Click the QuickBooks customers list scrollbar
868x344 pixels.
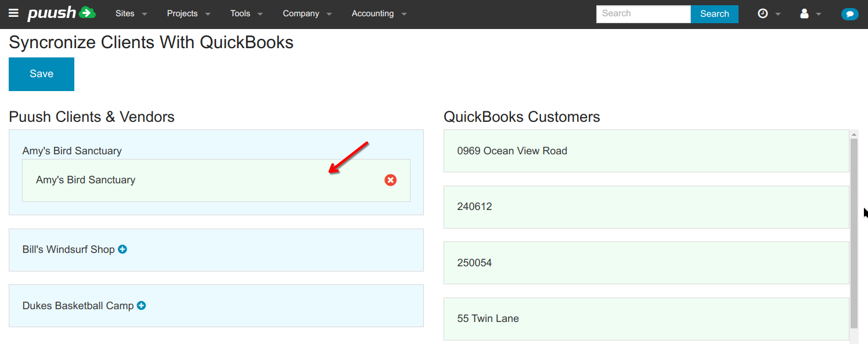click(853, 232)
